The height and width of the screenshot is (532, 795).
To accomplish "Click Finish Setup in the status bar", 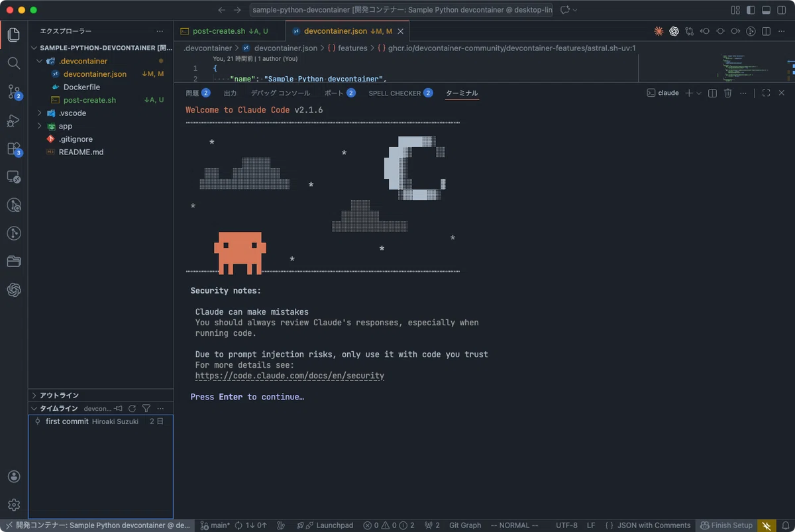I will [727, 525].
